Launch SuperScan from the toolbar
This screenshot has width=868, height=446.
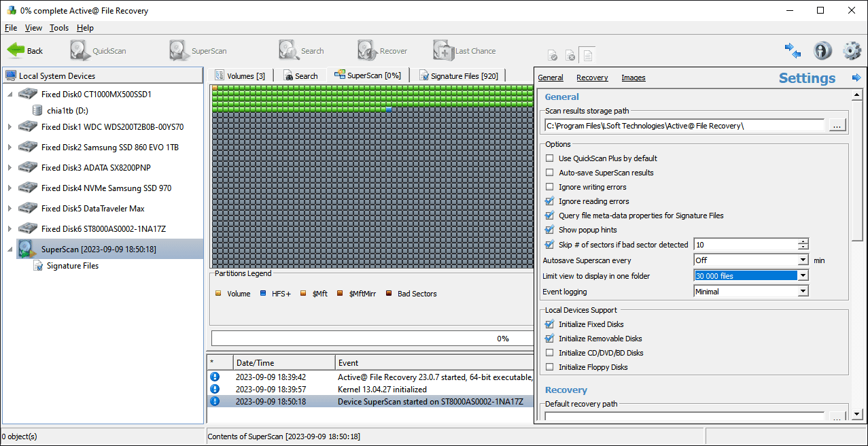click(198, 51)
